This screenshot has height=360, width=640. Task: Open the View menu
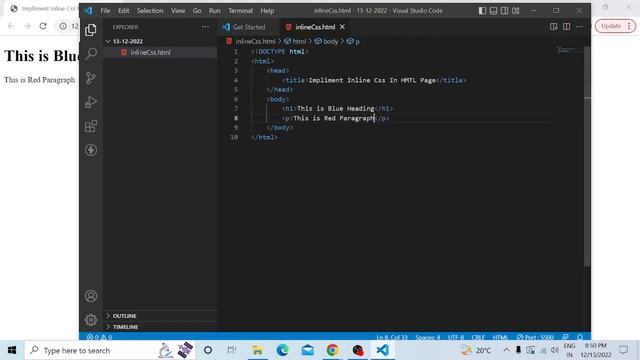[x=178, y=11]
